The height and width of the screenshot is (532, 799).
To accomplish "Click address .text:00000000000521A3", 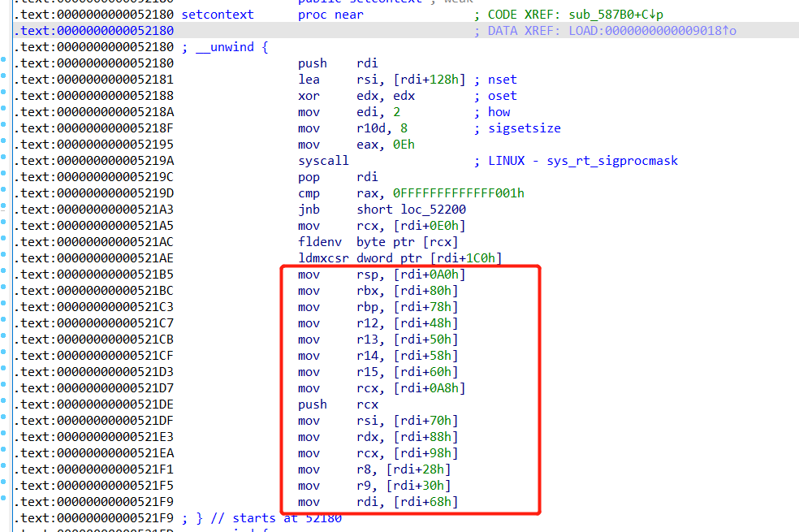I will point(93,210).
